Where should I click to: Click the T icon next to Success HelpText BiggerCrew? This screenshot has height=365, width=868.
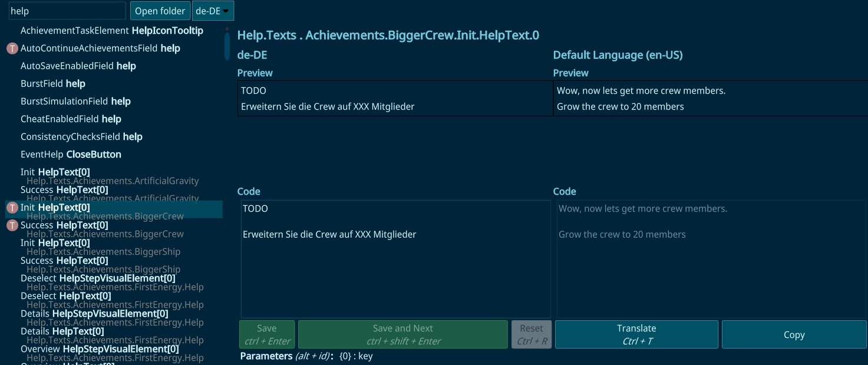point(12,225)
